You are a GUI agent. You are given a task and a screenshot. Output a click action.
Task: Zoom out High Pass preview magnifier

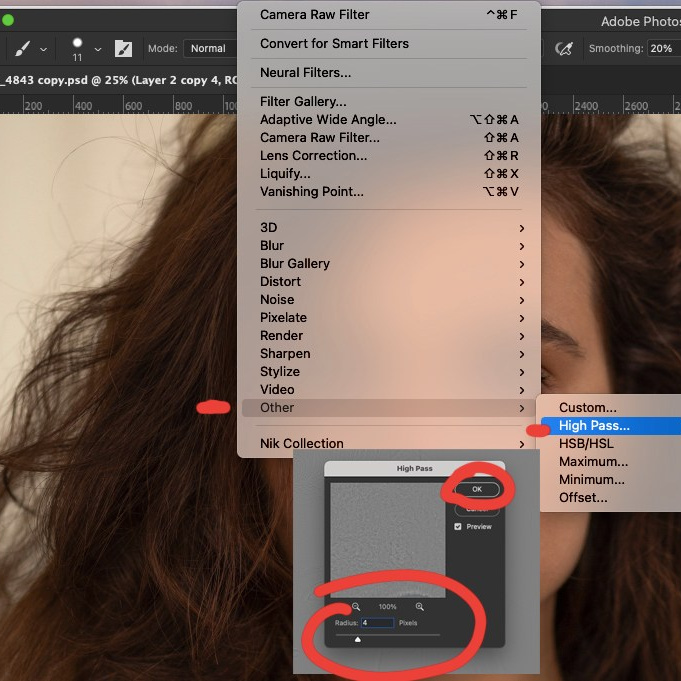(x=356, y=607)
